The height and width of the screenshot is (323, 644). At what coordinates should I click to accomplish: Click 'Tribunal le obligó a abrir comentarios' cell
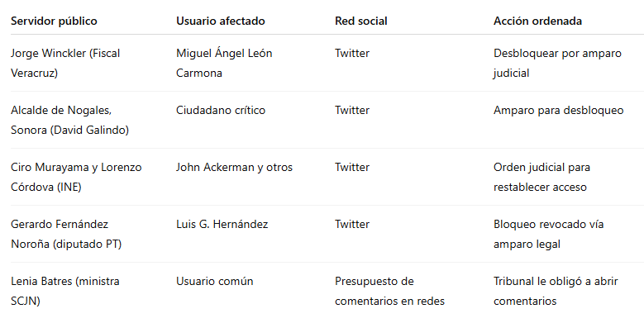click(x=556, y=291)
